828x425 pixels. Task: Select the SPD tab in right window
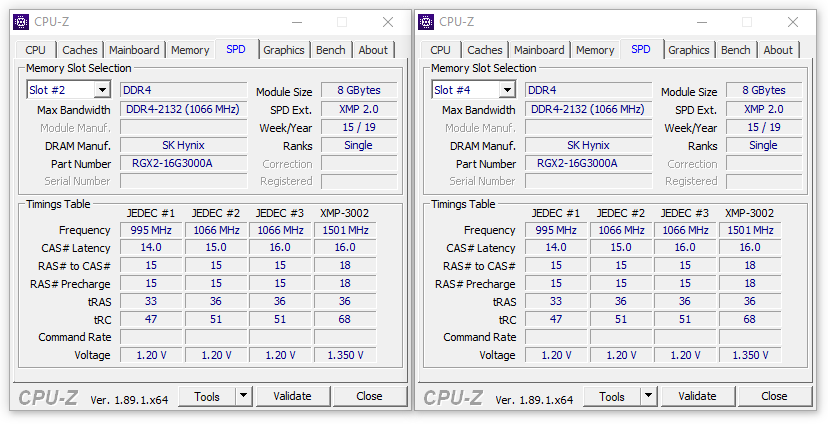point(641,49)
